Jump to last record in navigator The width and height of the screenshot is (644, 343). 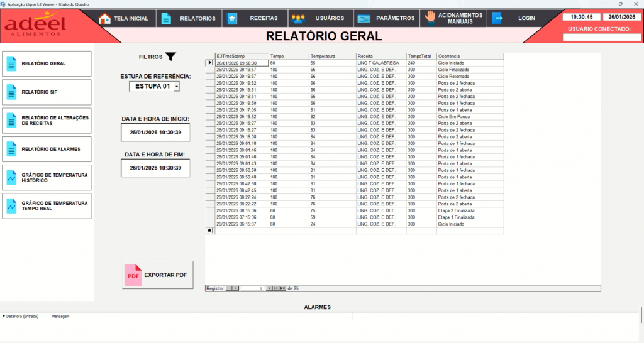click(275, 288)
